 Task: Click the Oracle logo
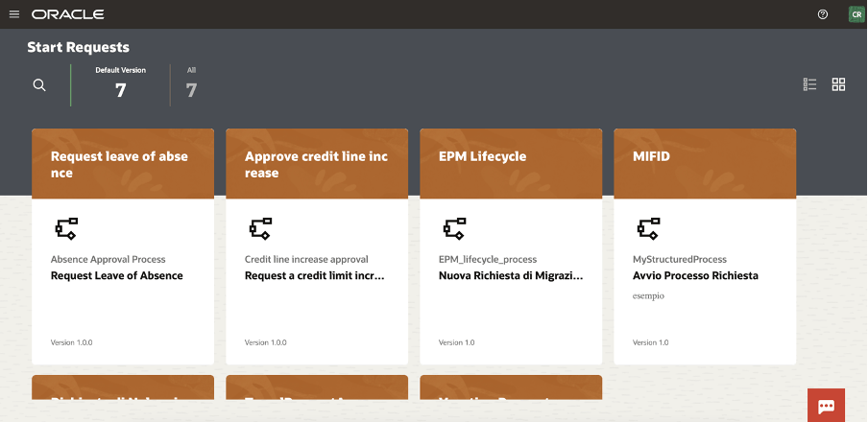(67, 14)
